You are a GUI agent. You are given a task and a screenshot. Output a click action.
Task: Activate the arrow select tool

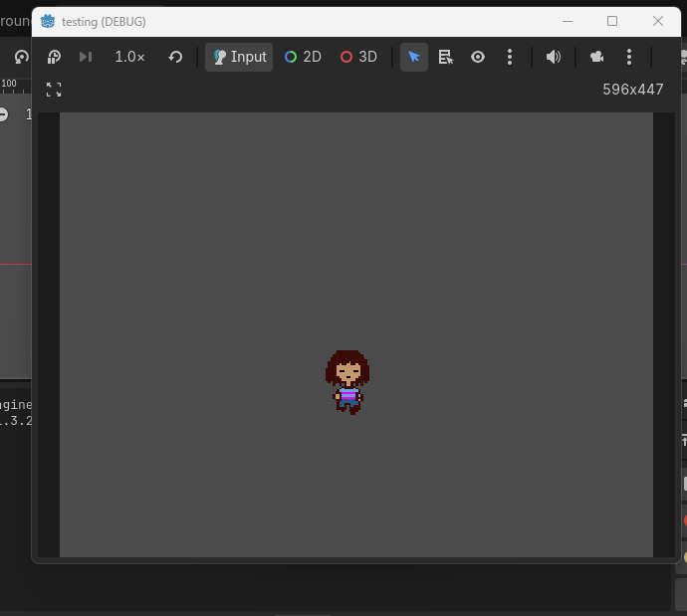point(414,57)
